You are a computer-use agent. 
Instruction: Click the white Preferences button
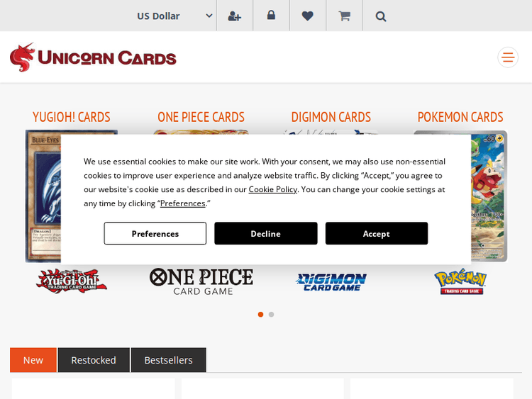point(155,233)
